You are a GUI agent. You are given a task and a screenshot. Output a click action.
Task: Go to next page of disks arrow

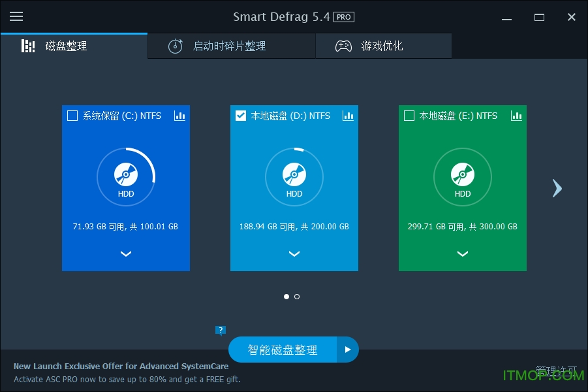[x=557, y=188]
